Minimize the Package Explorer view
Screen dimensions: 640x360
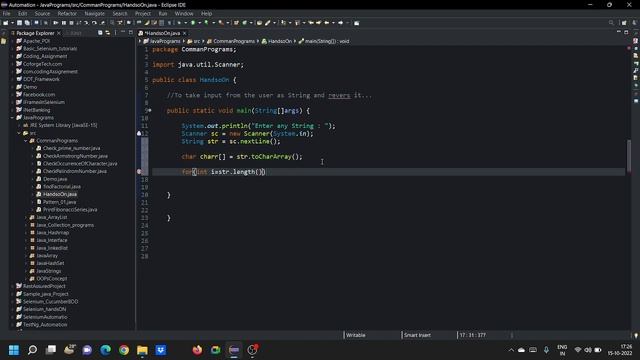(x=123, y=32)
